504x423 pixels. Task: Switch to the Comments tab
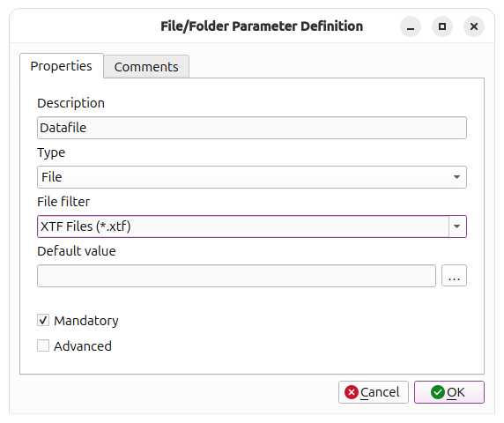pyautogui.click(x=146, y=67)
